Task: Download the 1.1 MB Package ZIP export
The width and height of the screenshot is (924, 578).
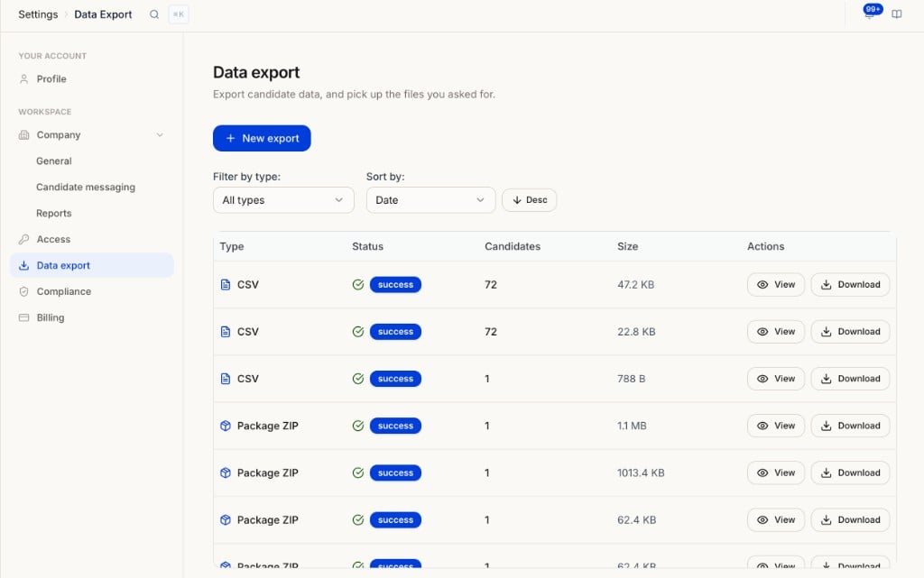Action: click(x=850, y=427)
